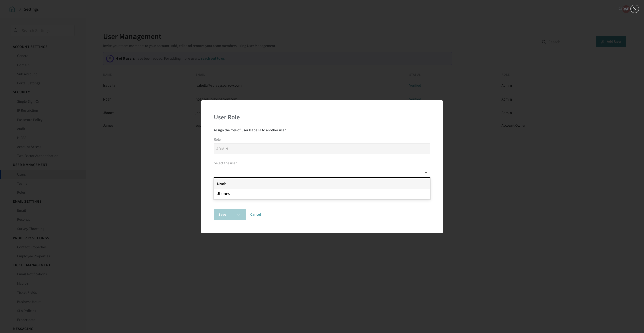
Task: Click the search magnifier in settings sidebar
Action: 16,30
